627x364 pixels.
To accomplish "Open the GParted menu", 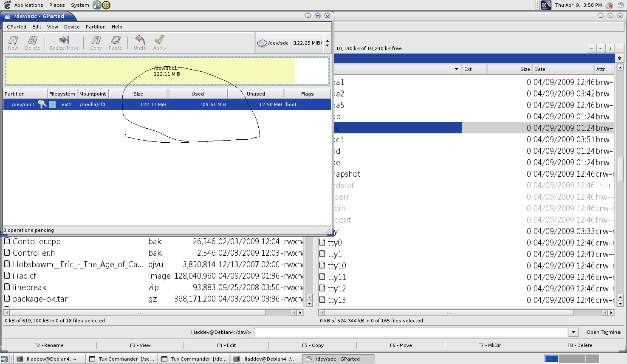I will coord(17,27).
